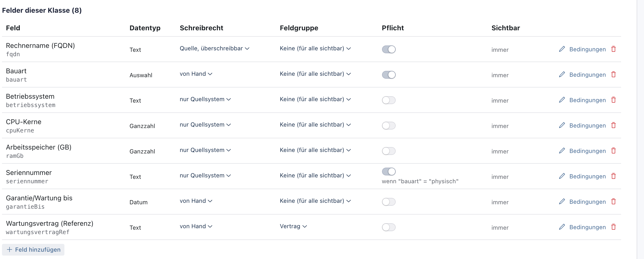Click trash icon in Seriennummer row

[613, 176]
